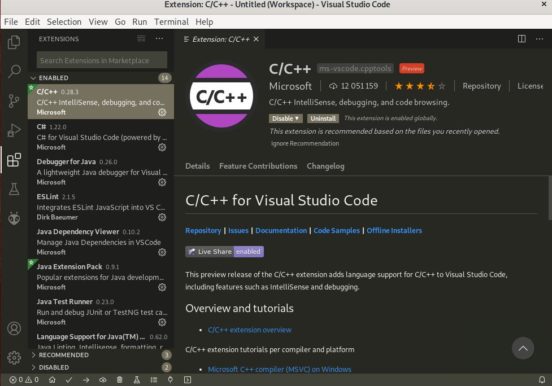Click the plug serial monitor icon in status bar

pos(170,380)
